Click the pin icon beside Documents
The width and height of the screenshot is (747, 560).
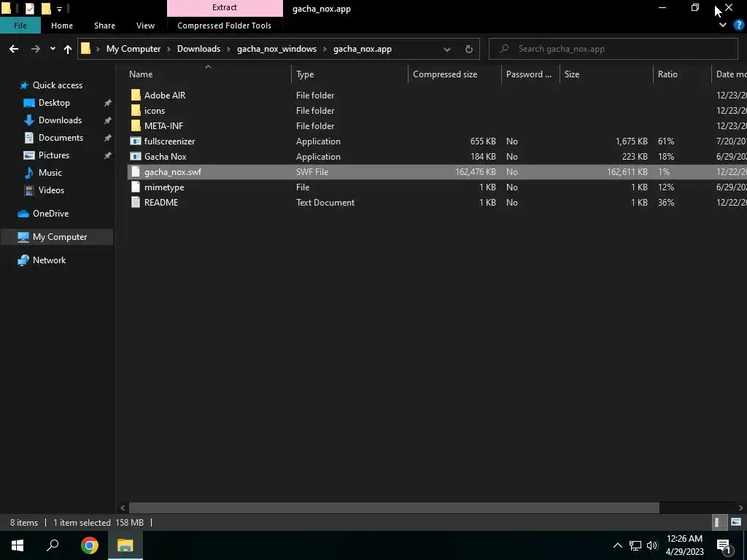[x=108, y=138]
